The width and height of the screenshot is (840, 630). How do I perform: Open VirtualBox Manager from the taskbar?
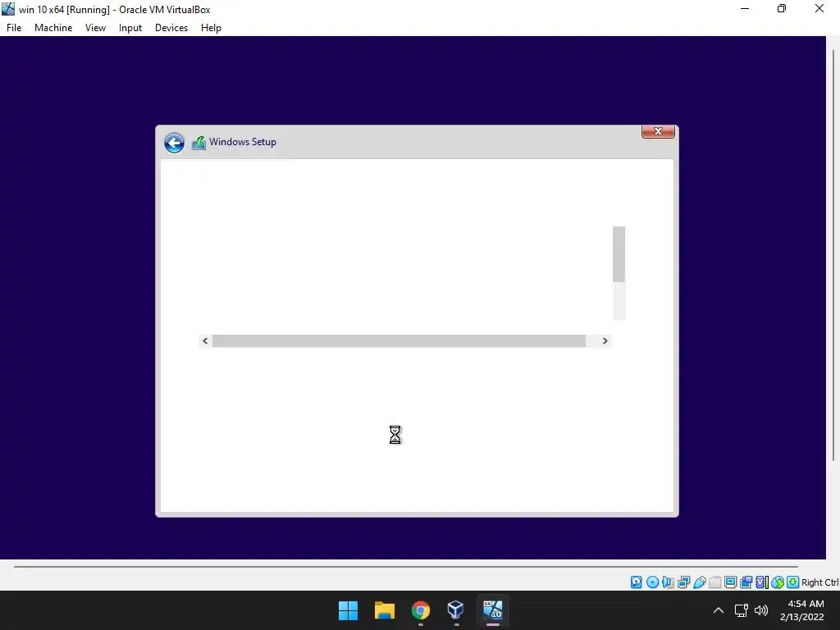pyautogui.click(x=456, y=610)
